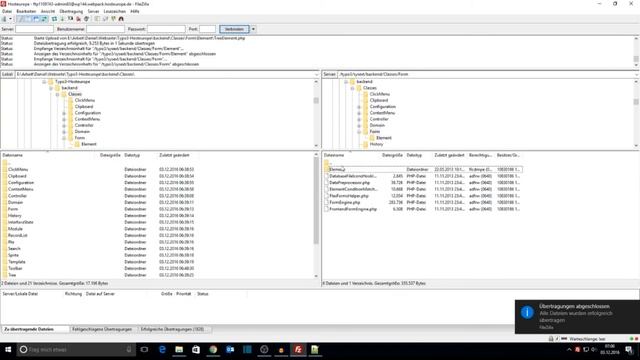Open Microsoft Edge from the taskbar
This screenshot has width=640, height=360.
tap(162, 350)
